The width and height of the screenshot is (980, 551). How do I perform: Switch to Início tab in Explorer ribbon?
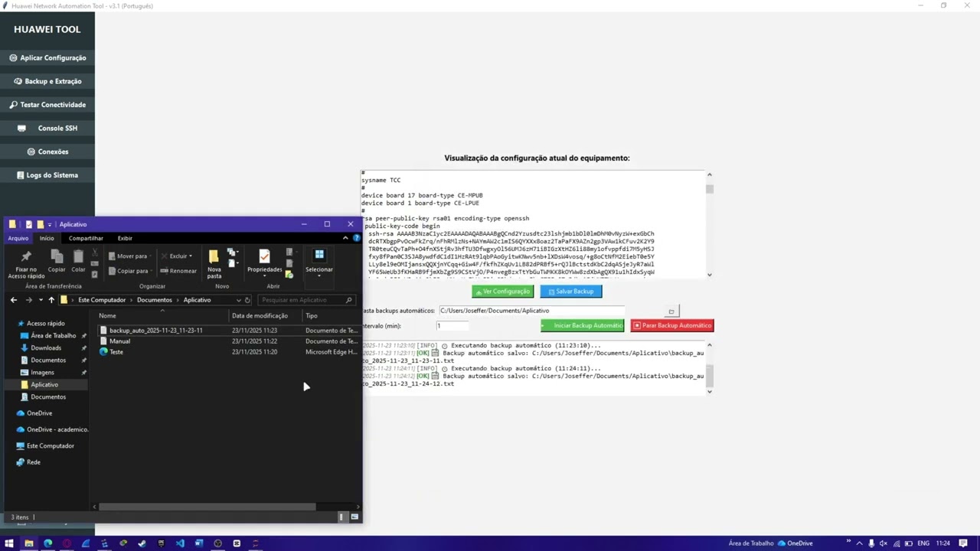(47, 238)
